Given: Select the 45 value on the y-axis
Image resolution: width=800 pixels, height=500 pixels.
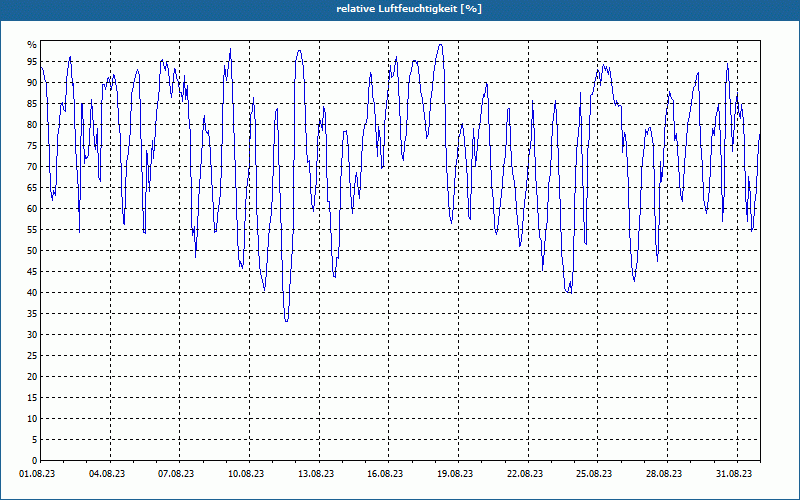Looking at the screenshot, I should coord(32,271).
